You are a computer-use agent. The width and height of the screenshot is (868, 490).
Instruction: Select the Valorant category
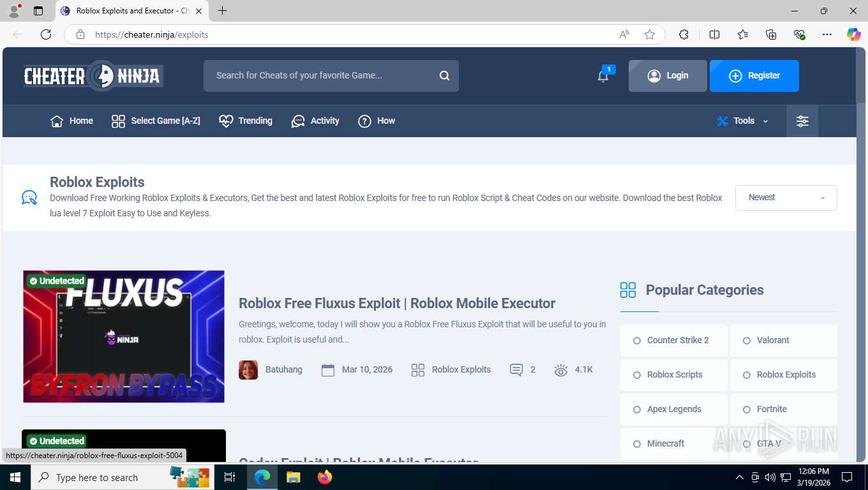click(x=784, y=341)
